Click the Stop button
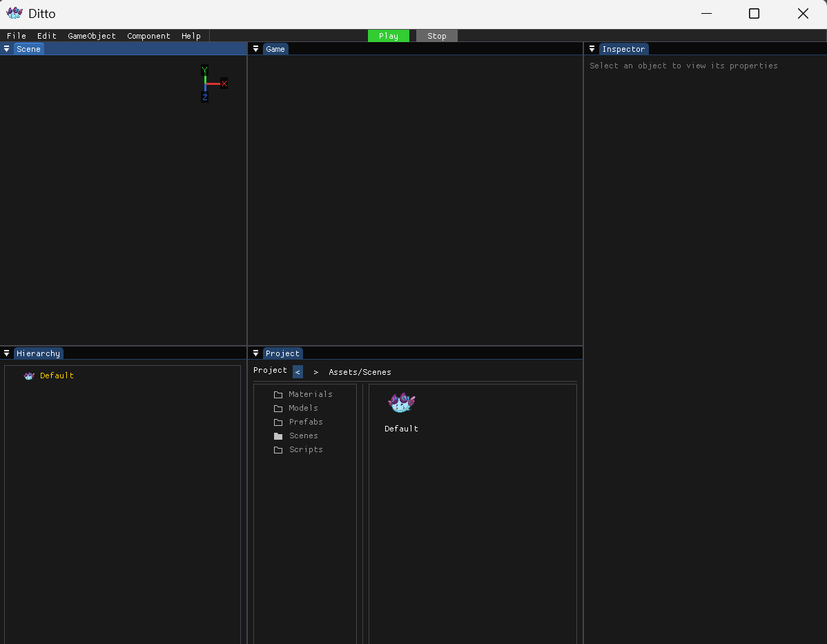 click(437, 36)
